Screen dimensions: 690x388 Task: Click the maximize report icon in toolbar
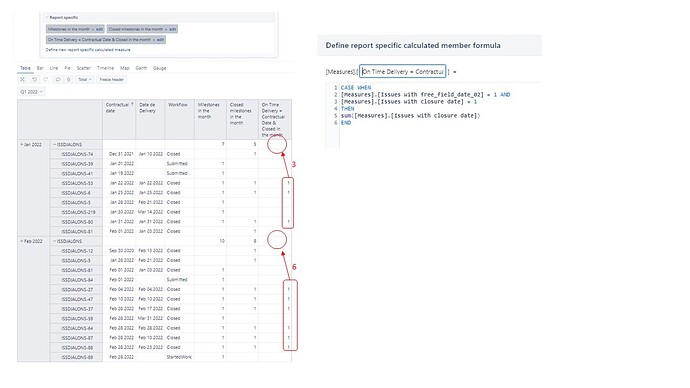(22, 80)
